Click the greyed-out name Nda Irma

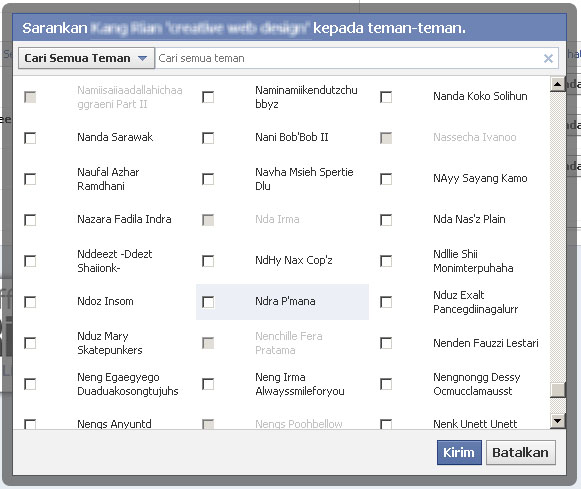coord(277,219)
